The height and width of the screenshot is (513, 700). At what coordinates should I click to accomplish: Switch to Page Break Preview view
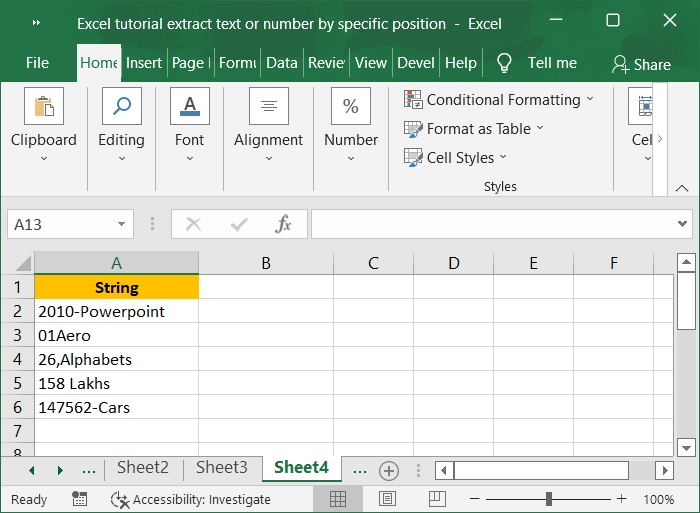coord(436,499)
